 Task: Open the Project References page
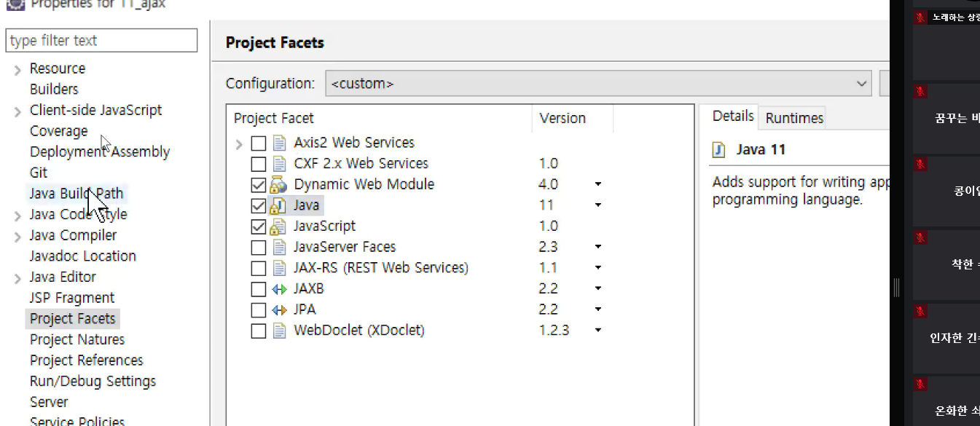[x=86, y=360]
